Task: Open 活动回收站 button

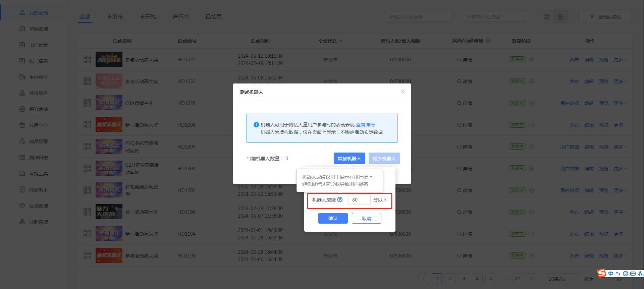Action: click(x=605, y=17)
